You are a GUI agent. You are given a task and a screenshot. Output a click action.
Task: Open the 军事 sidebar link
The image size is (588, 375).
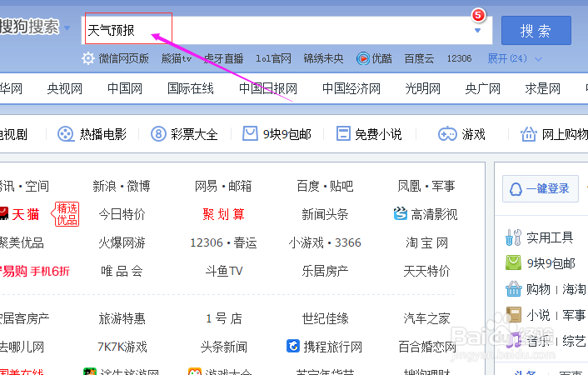coord(574,315)
